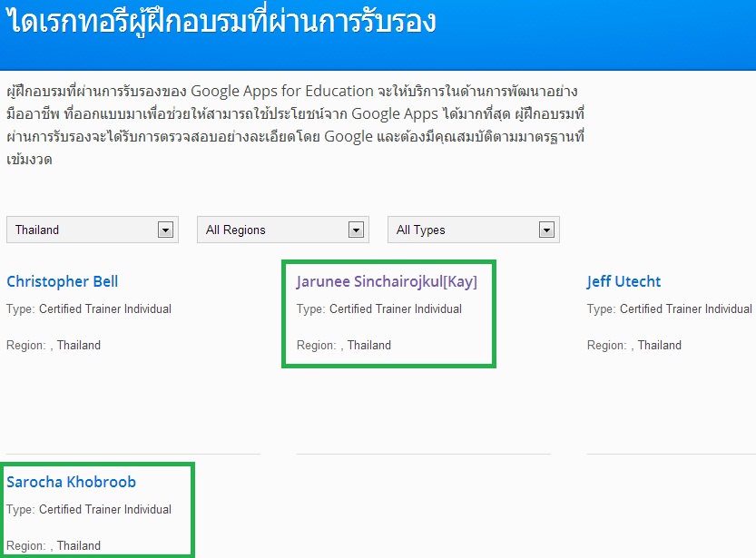Click the Type line under Jeff Utecht
The image size is (756, 558).
(670, 309)
